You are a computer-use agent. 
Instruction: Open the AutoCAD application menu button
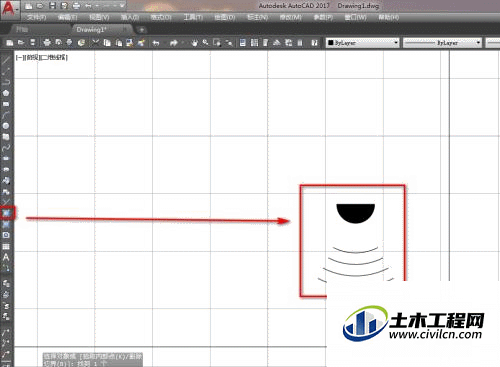[8, 9]
